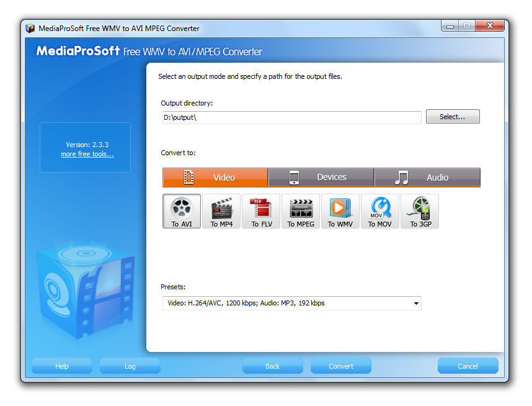This screenshot has height=406, width=532.
Task: Pick the To 3GP format icon
Action: click(420, 211)
